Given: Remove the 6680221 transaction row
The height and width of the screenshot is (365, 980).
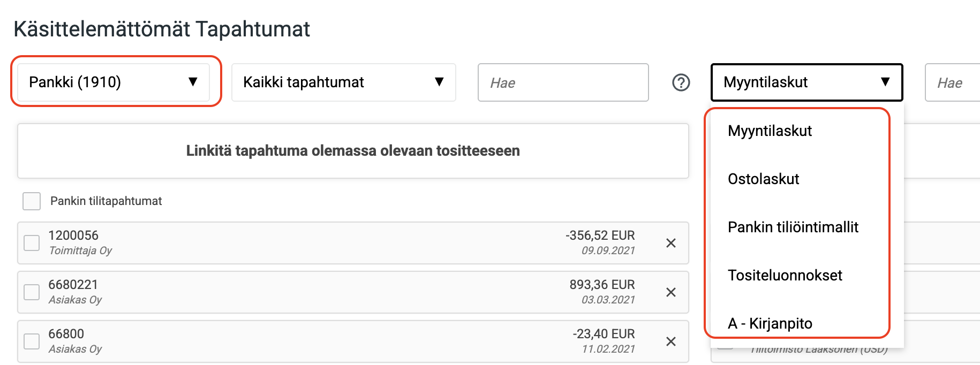Looking at the screenshot, I should [x=670, y=292].
